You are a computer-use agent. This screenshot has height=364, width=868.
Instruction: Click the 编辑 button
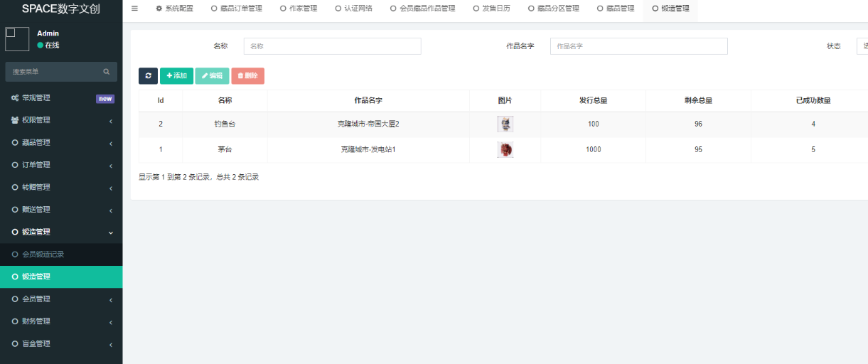point(212,75)
